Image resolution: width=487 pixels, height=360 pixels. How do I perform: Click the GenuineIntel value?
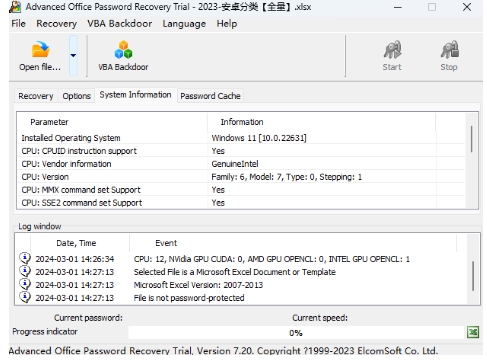click(235, 164)
